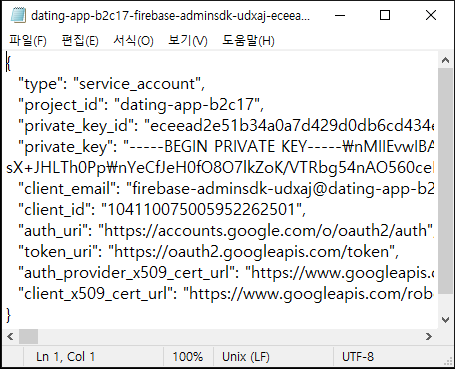
Task: Open the 보기(V) menu
Action: [188, 41]
